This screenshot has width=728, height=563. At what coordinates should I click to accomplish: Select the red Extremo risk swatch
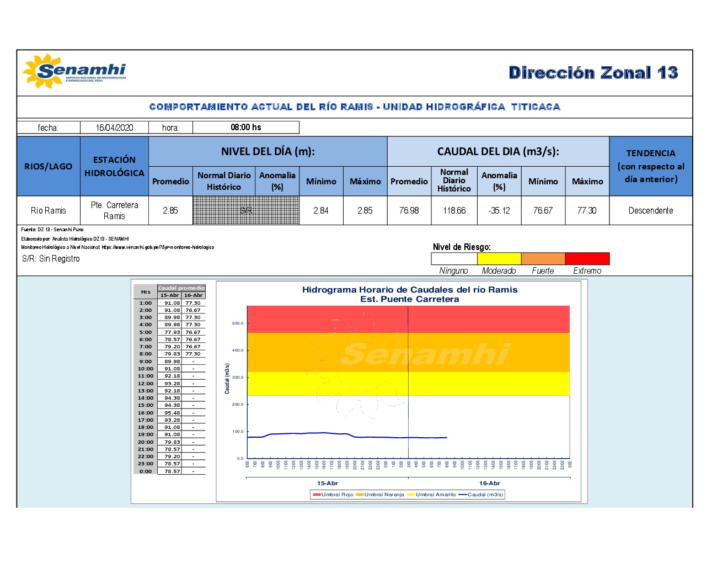[x=587, y=258]
